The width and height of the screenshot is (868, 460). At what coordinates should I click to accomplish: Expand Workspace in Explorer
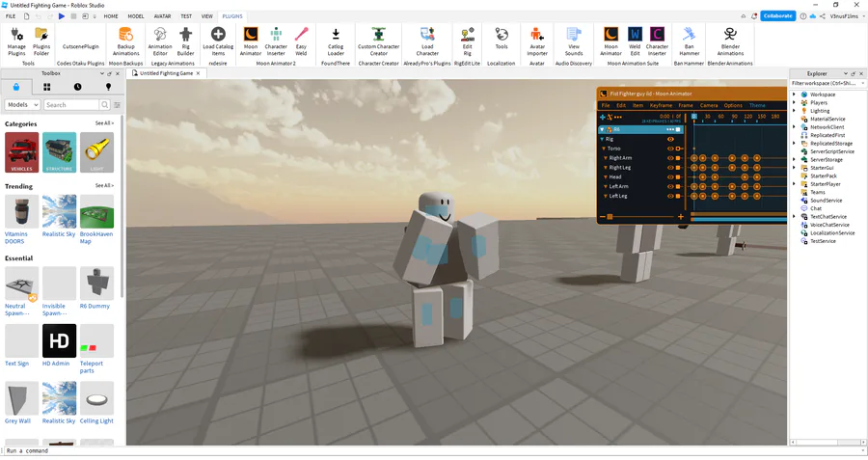click(x=795, y=95)
